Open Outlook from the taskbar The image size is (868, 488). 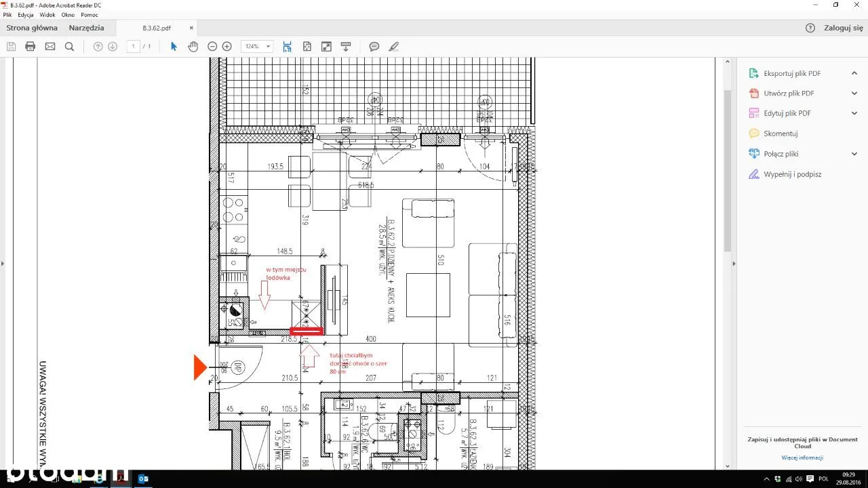tap(143, 479)
